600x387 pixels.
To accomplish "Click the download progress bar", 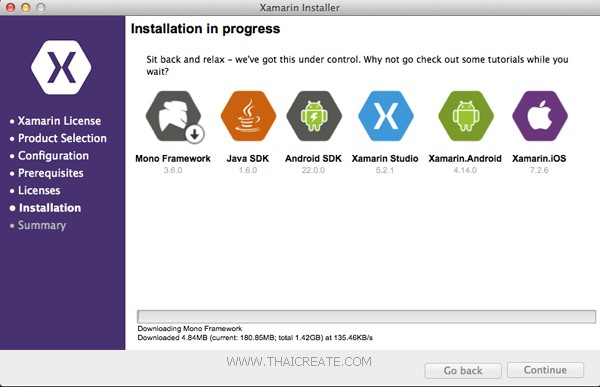I will (x=366, y=317).
